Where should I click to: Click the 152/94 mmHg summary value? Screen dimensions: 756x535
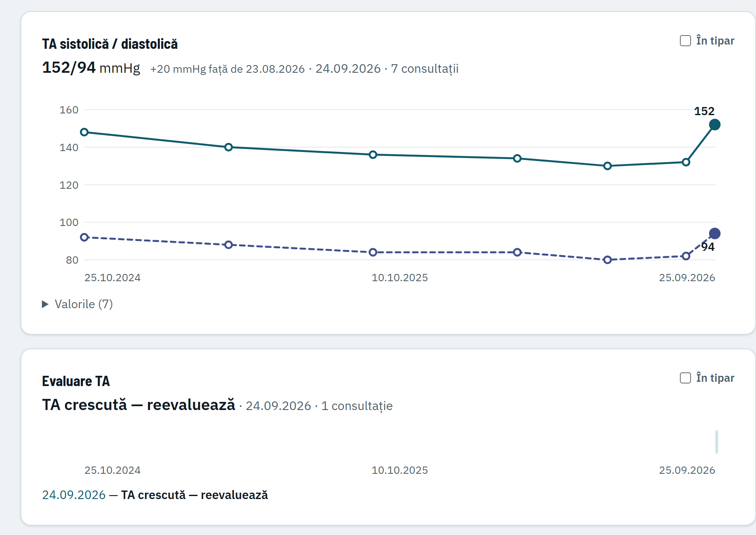coord(91,68)
